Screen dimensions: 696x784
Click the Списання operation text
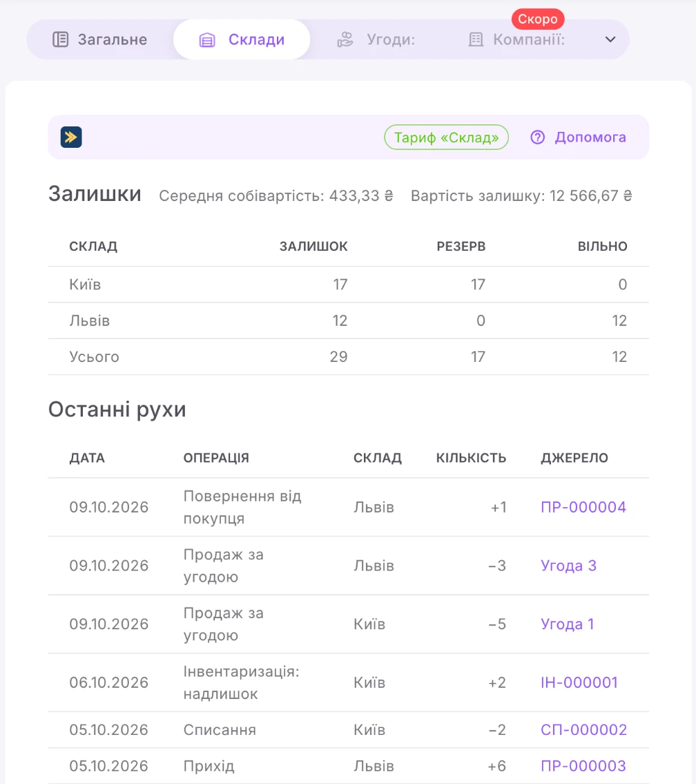coord(220,729)
